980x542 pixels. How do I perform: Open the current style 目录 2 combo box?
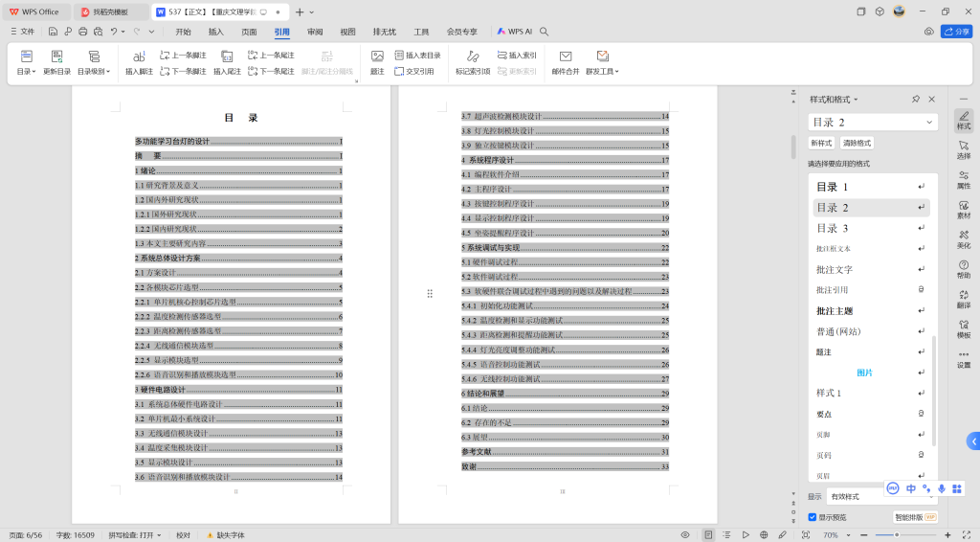(873, 123)
